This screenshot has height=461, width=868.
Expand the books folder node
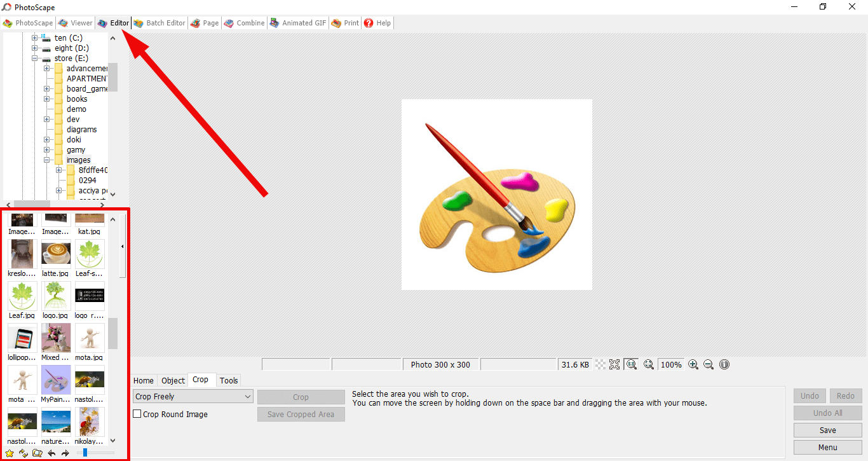47,99
